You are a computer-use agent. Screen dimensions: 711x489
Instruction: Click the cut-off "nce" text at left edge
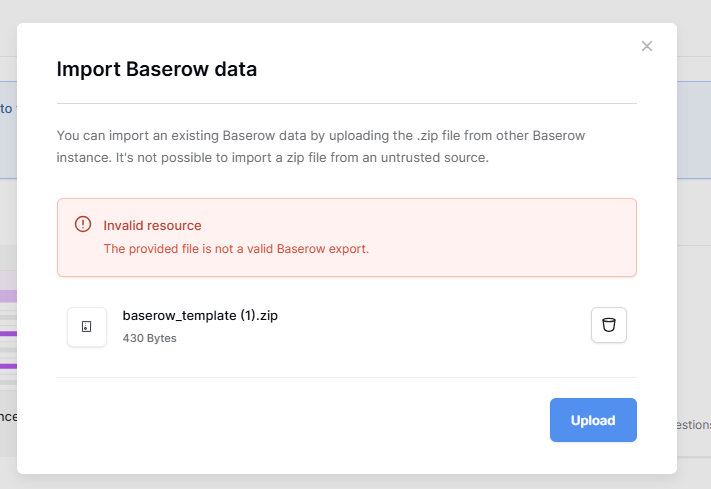click(8, 417)
